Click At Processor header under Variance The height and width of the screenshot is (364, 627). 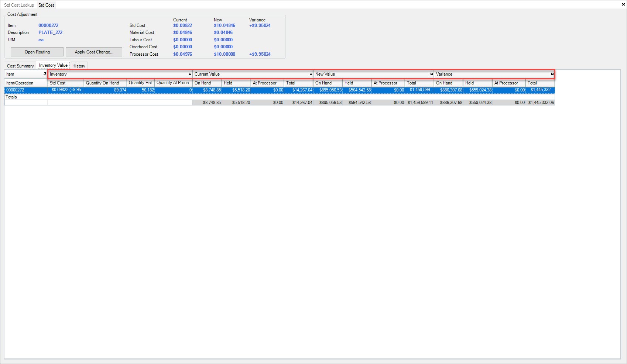coord(509,83)
